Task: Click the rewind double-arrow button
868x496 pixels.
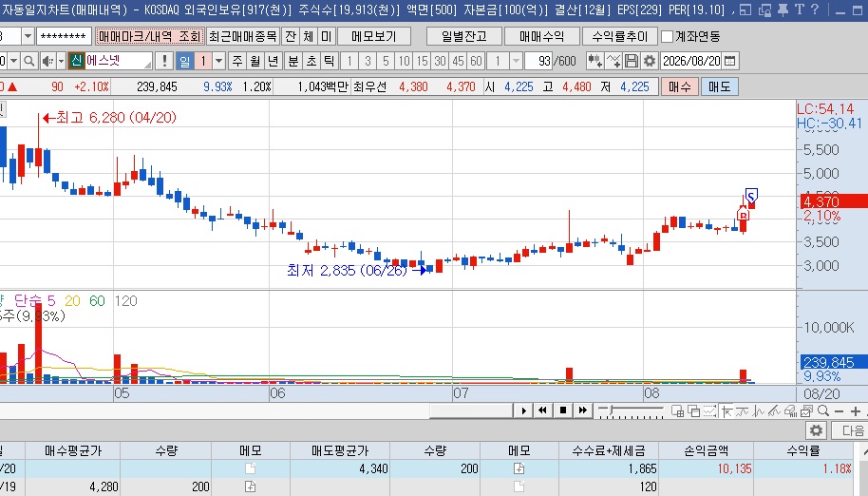Action: tap(542, 410)
